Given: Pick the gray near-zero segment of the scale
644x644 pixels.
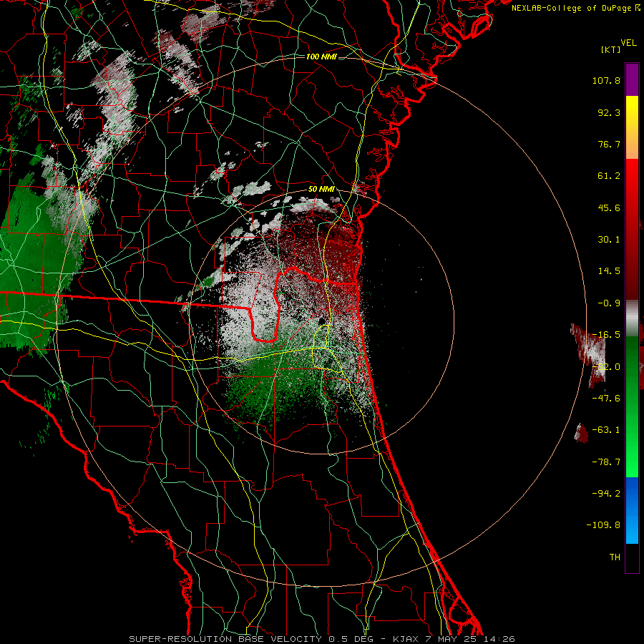Looking at the screenshot, I should pyautogui.click(x=632, y=318).
